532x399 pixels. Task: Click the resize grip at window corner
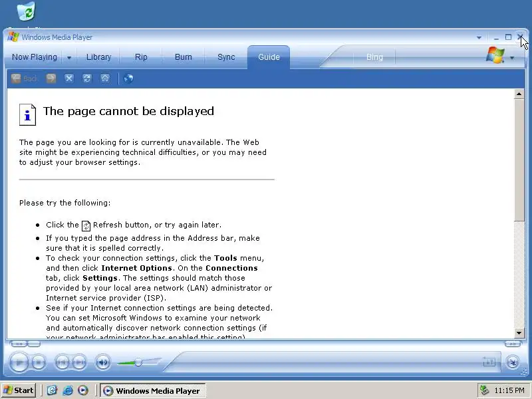point(524,372)
